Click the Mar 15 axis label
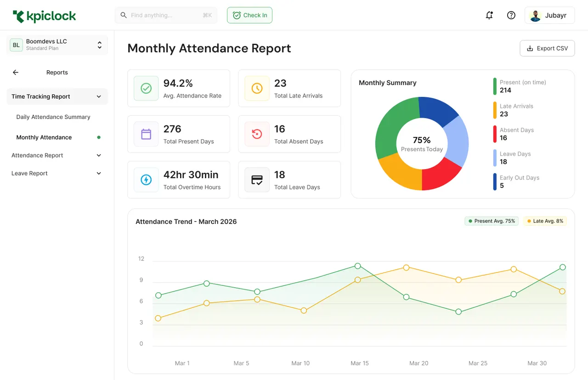The width and height of the screenshot is (588, 380). pos(360,363)
